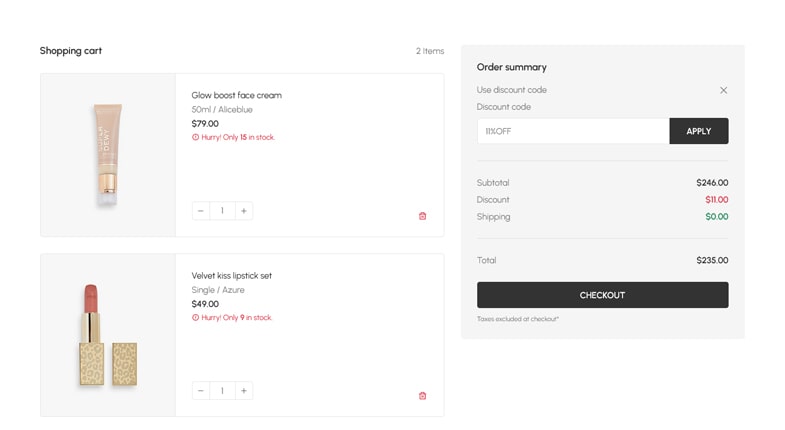Click the discount code input field
Viewport: 785px width, 430px height.
[x=572, y=131]
